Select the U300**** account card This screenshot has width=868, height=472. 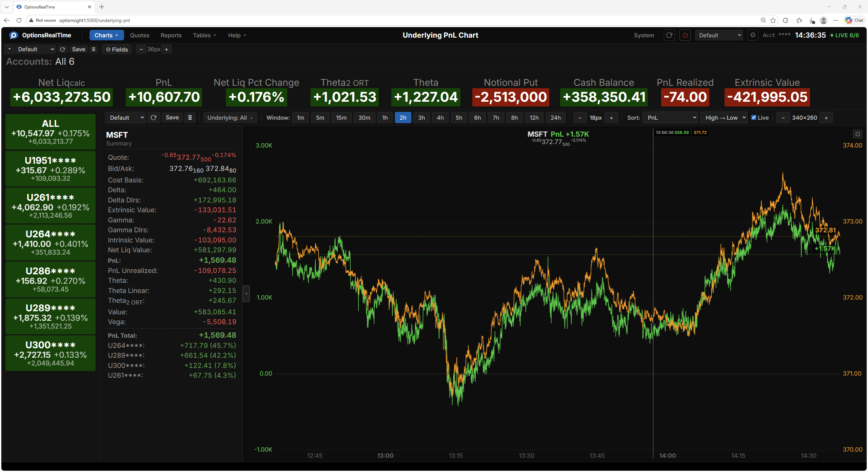coord(51,354)
